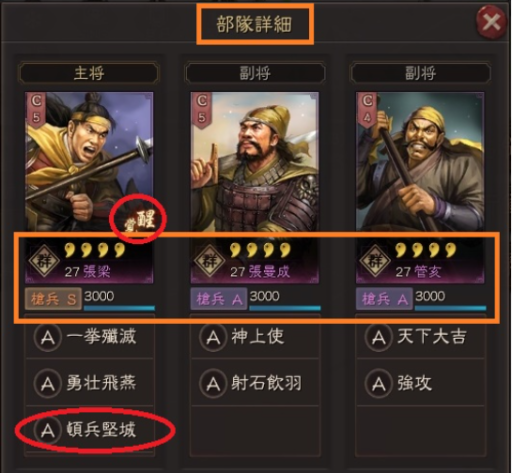Open 管亥 general portrait card
512x473 pixels.
[x=420, y=188]
